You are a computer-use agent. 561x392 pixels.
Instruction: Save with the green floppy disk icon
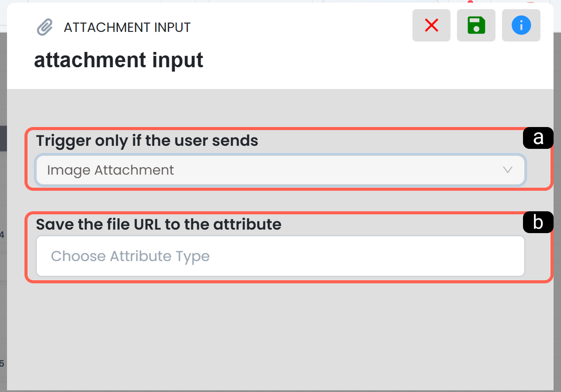pos(476,25)
